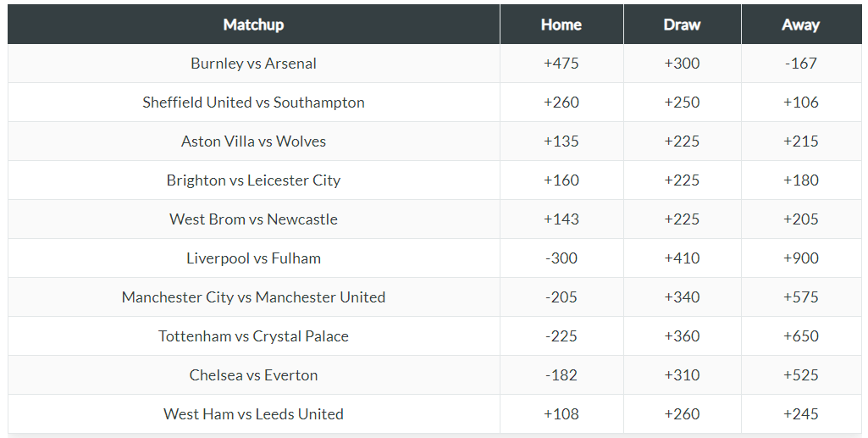The image size is (868, 438).
Task: Select the Manchester derby draw odds +340
Action: pyautogui.click(x=682, y=297)
